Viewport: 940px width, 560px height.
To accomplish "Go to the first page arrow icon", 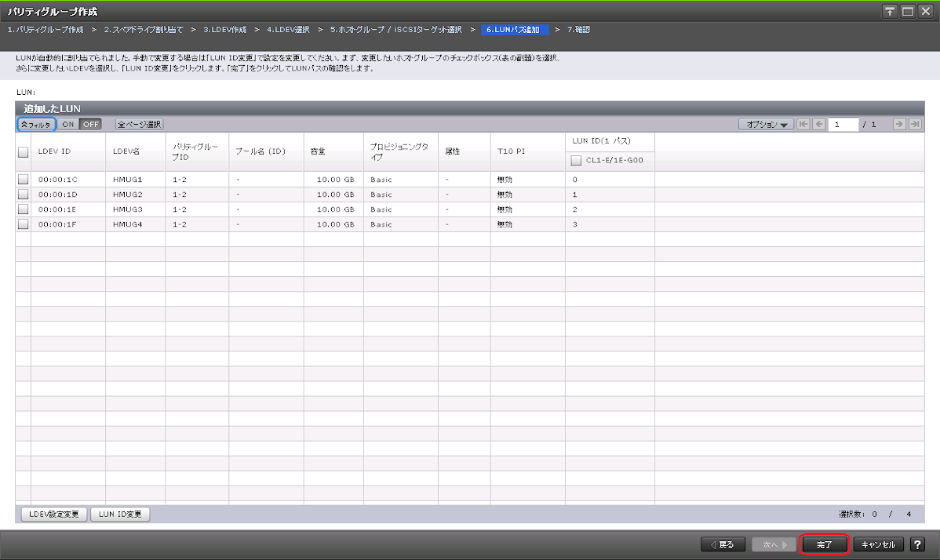I will pos(803,124).
